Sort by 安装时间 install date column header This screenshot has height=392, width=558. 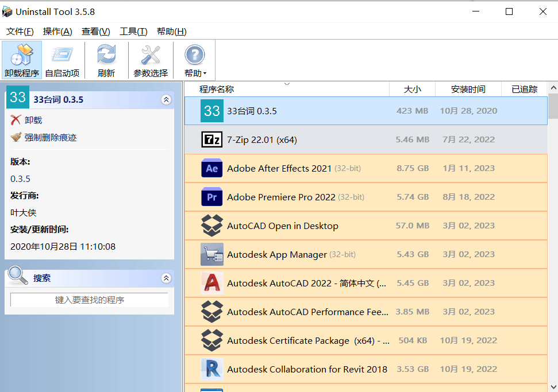tap(468, 89)
